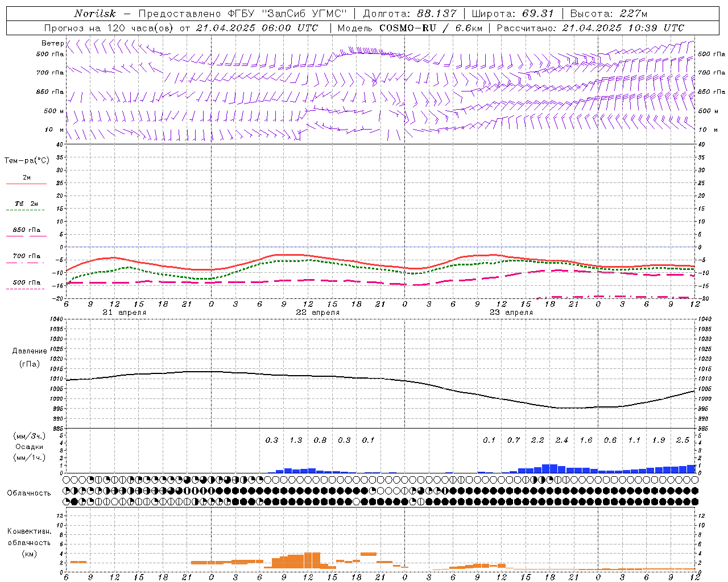The height and width of the screenshot is (582, 728).
Task: Click the "(мм/1ч.)" hourly precipitation unit label
Action: point(29,458)
